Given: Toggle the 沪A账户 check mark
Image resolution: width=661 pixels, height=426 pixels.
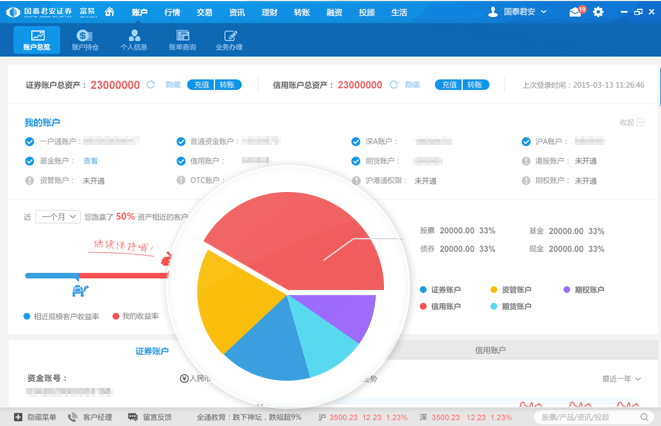Looking at the screenshot, I should pos(525,142).
